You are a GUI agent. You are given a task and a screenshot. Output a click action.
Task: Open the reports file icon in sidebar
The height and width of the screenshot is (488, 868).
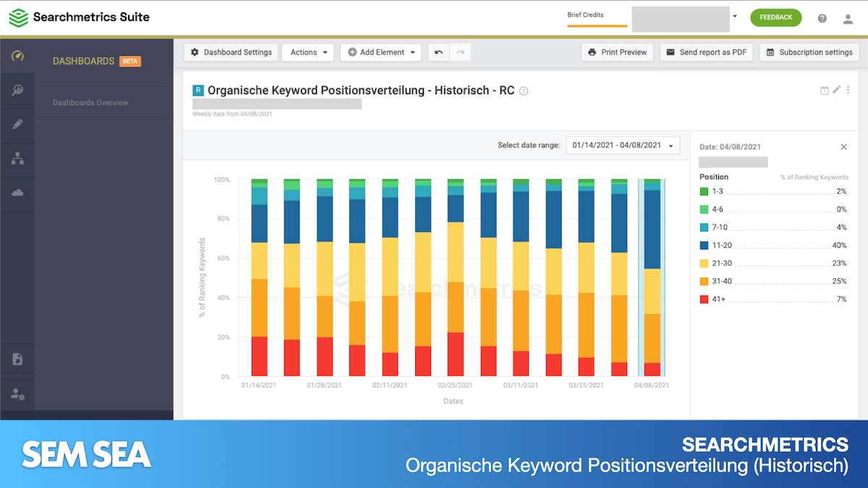click(18, 359)
